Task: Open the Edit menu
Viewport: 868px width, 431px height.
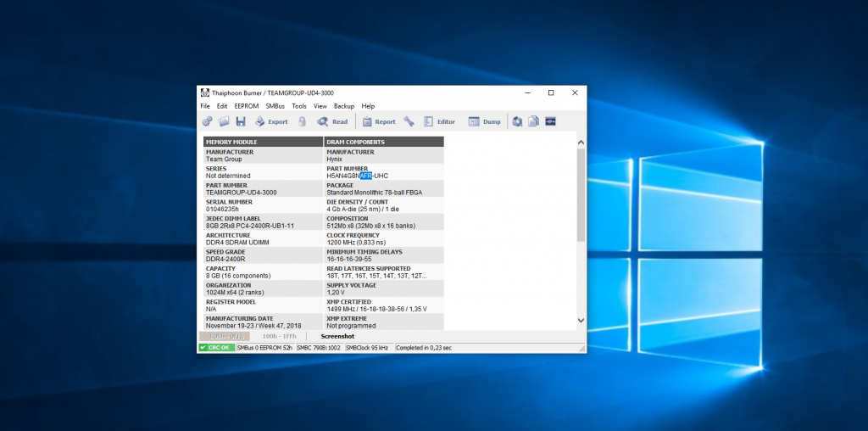Action: coord(222,106)
